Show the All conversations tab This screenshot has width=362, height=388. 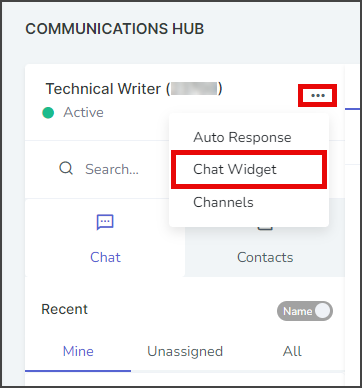(x=292, y=351)
